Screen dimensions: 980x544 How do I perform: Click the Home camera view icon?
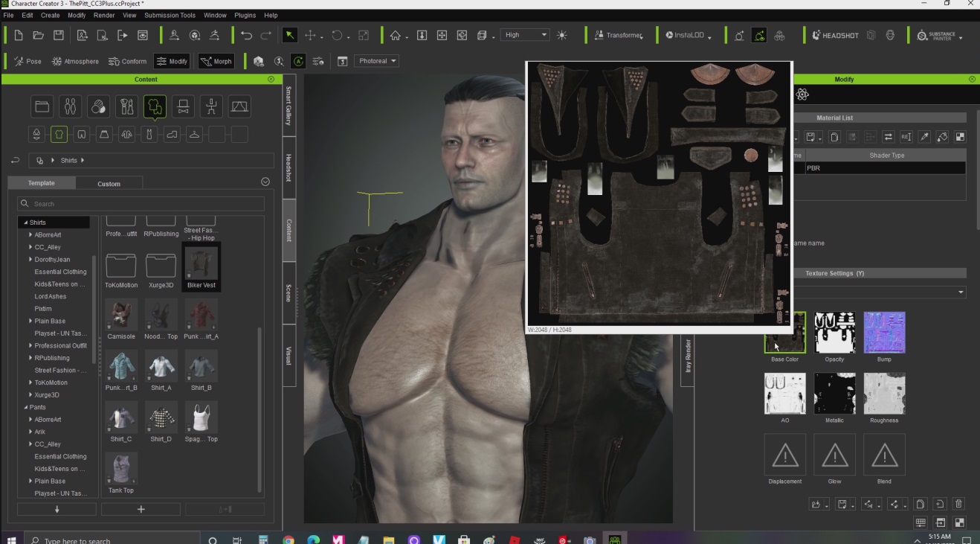[396, 35]
